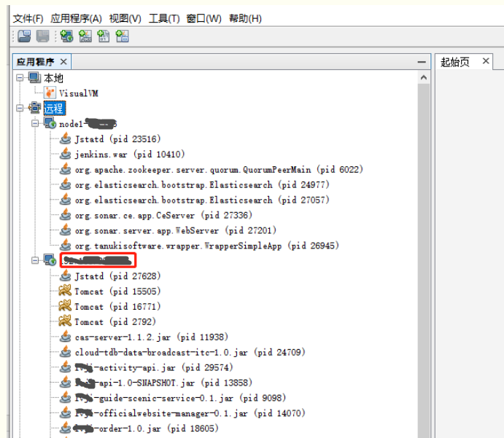
Task: Select Elasticsearch (pid 24977)
Action: point(202,185)
